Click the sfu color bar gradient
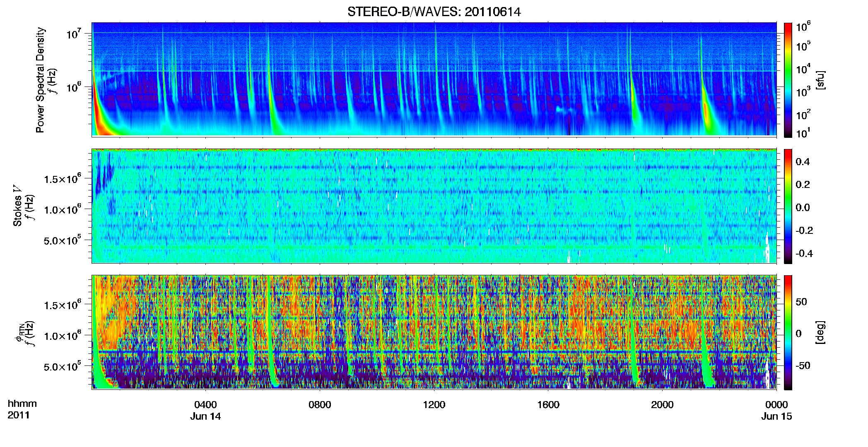Viewport: 868px width, 447px height. click(x=788, y=80)
